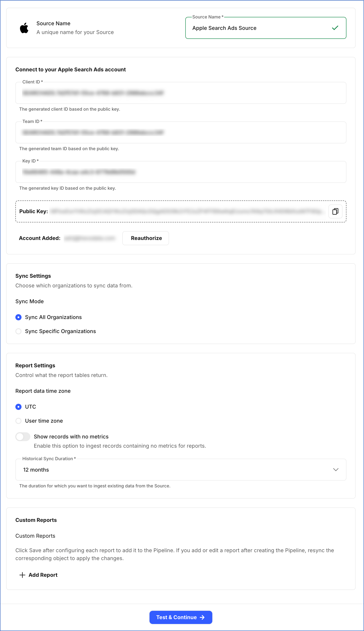The width and height of the screenshot is (364, 631).
Task: Click the blurred Account Added email value
Action: tap(90, 238)
